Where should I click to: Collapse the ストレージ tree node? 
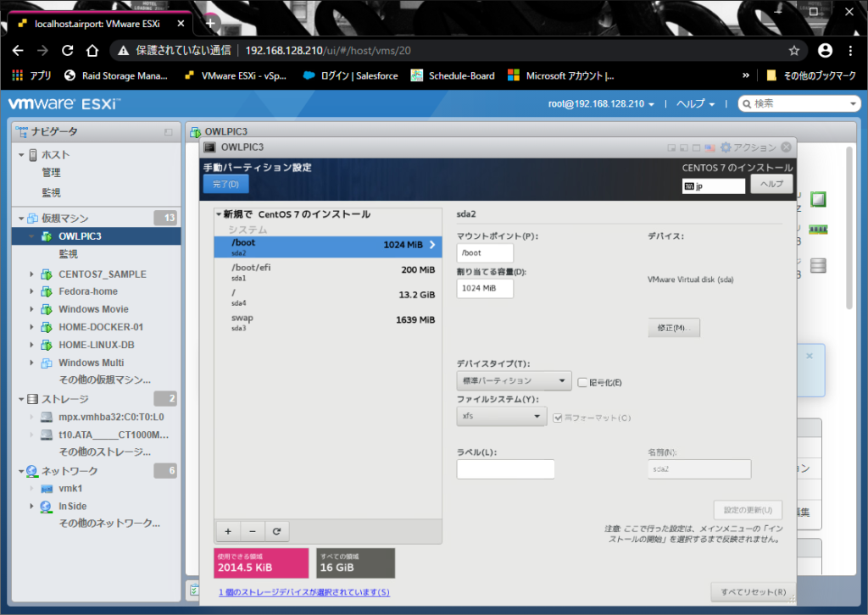21,399
